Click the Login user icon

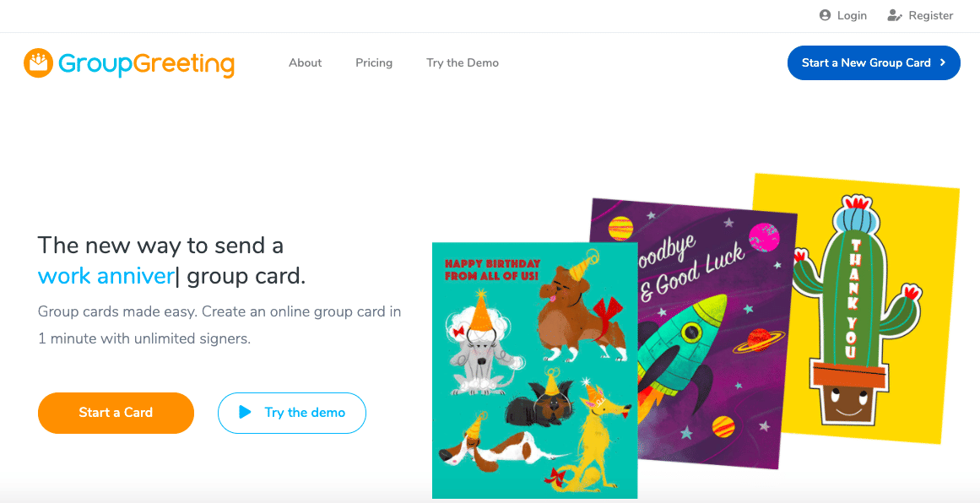tap(825, 15)
